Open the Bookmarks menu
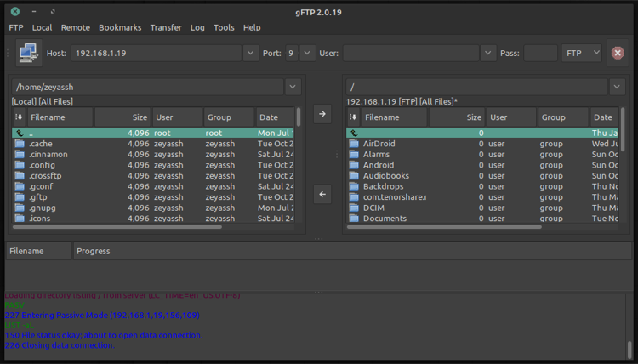638x364 pixels. [x=120, y=27]
